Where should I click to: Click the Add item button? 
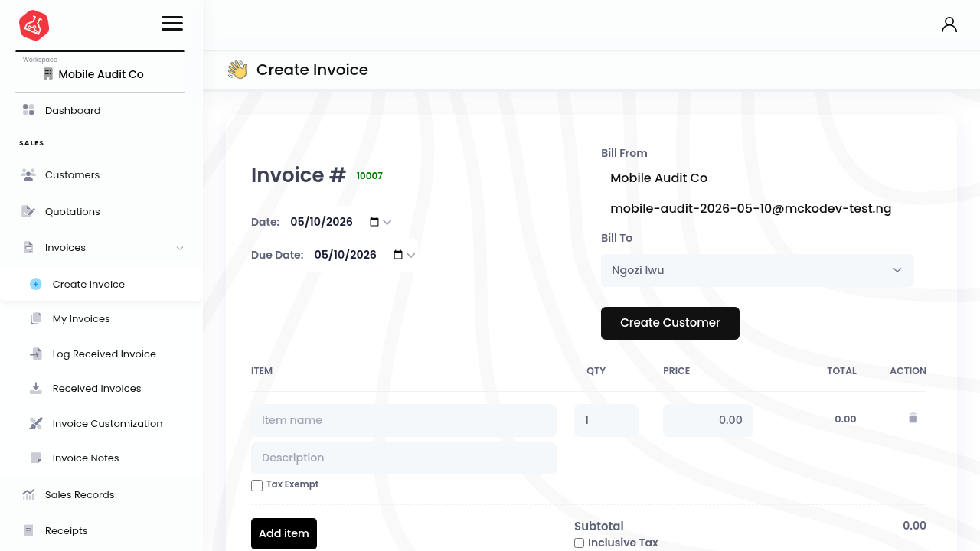tap(284, 533)
